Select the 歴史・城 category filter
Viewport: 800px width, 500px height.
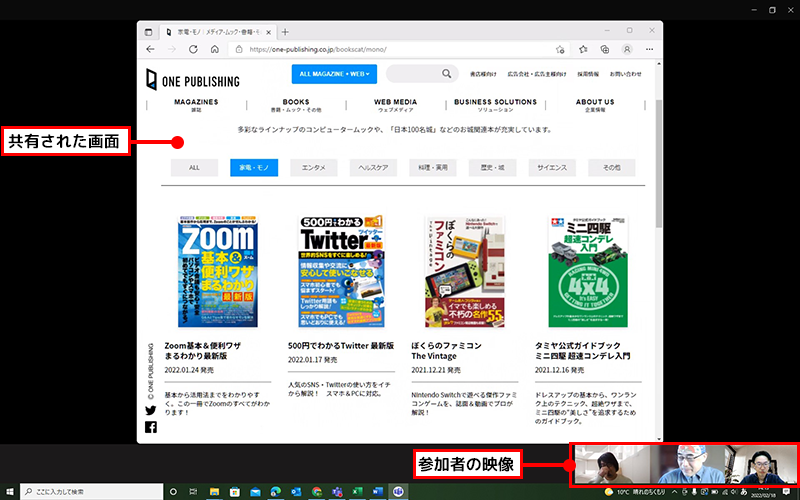coord(492,167)
